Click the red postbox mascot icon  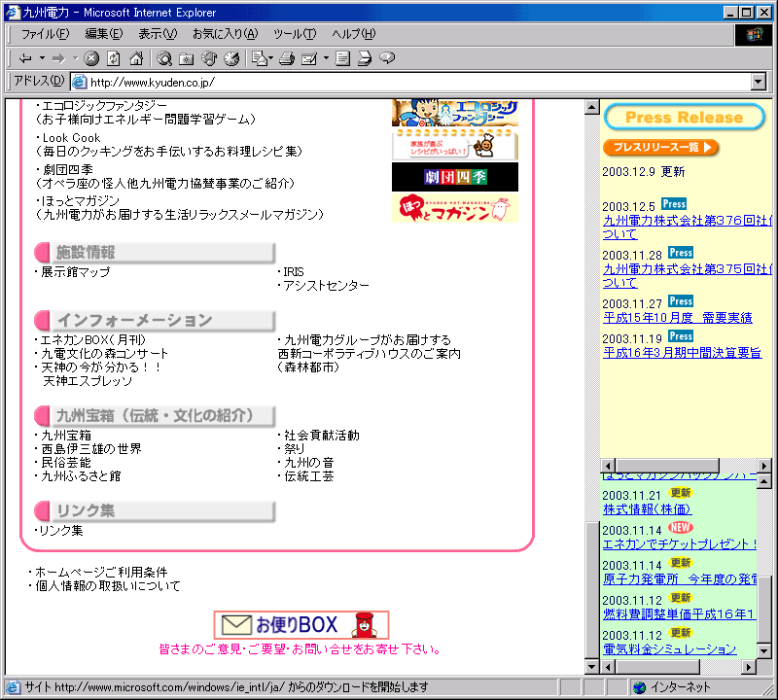(x=365, y=625)
